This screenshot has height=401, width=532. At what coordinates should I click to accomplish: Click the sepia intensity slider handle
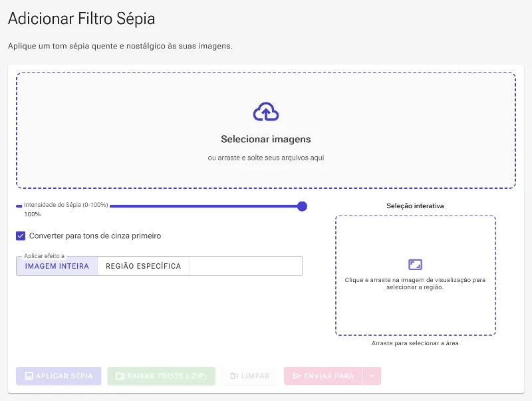(302, 206)
